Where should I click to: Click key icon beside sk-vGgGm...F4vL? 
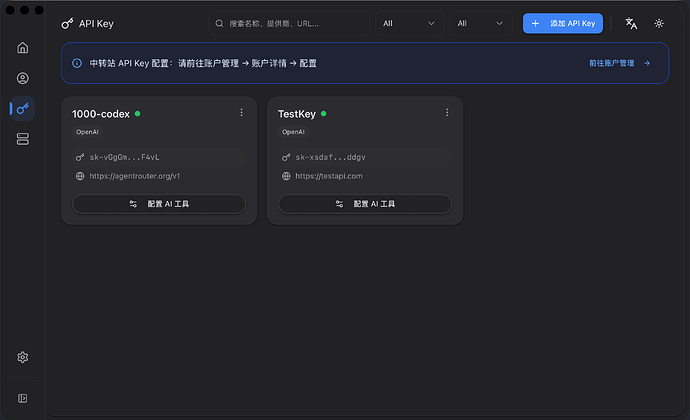80,157
